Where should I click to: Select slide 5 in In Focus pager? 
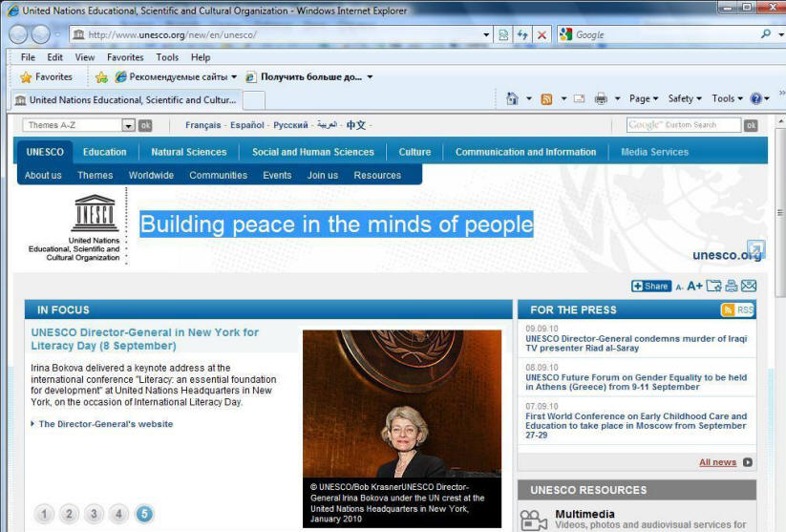point(144,514)
